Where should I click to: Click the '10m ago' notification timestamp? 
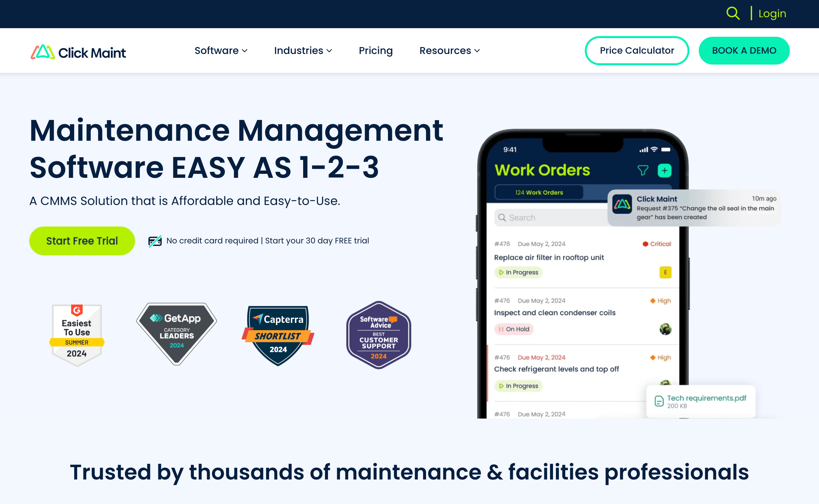764,199
